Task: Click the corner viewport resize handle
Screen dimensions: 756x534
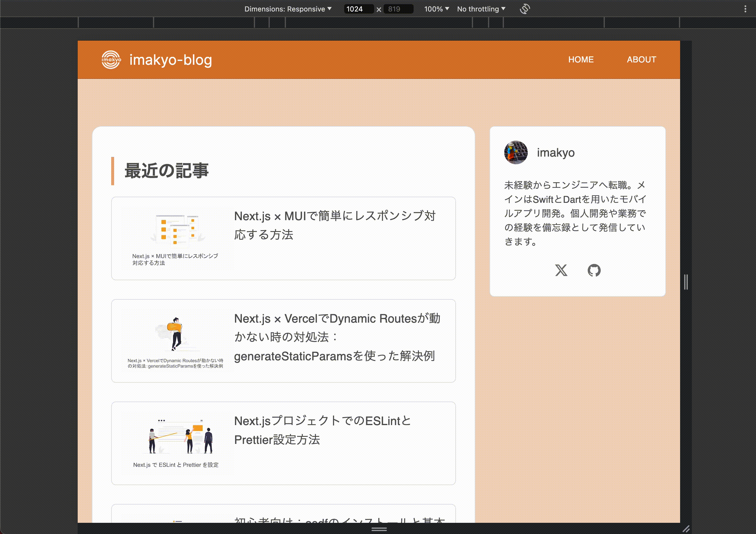Action: tap(686, 529)
